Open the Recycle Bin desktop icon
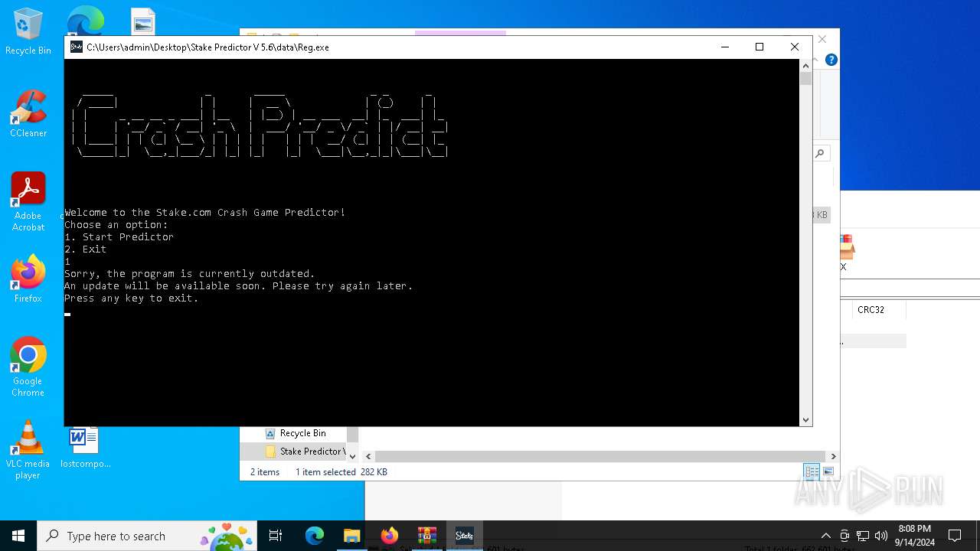The height and width of the screenshot is (551, 980). click(x=28, y=31)
